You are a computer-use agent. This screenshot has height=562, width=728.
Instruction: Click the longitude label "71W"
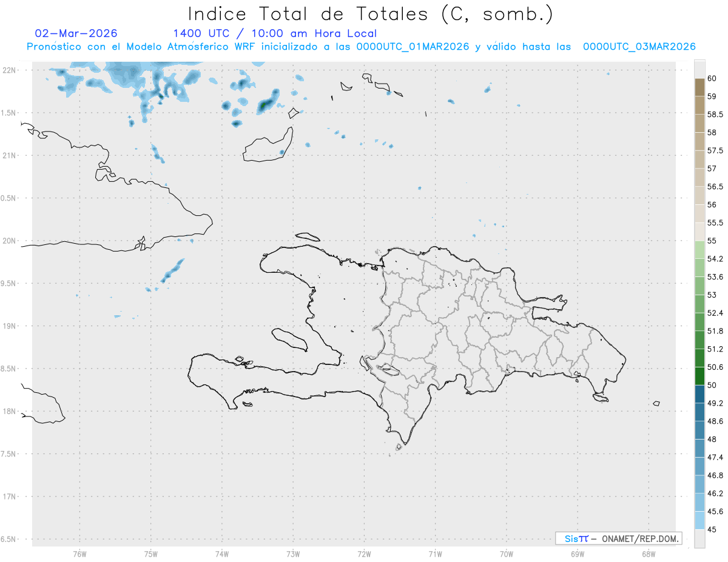coord(435,554)
